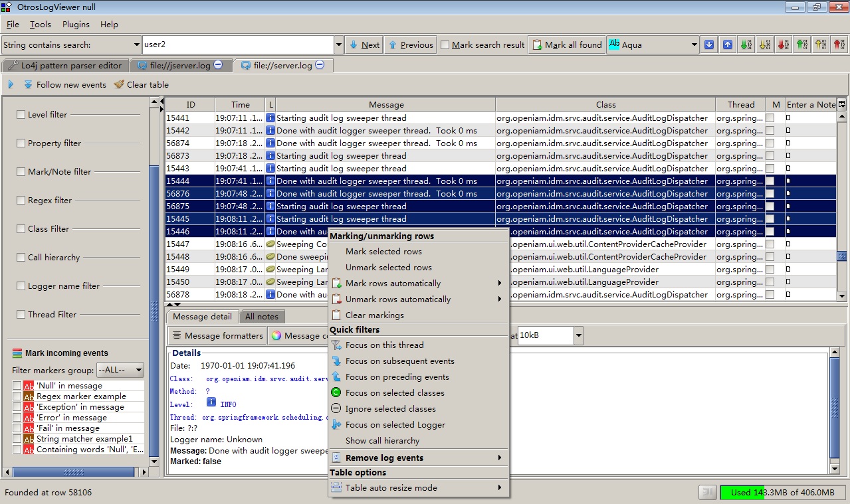Toggle the Level filter checkbox
This screenshot has width=850, height=504.
(21, 114)
